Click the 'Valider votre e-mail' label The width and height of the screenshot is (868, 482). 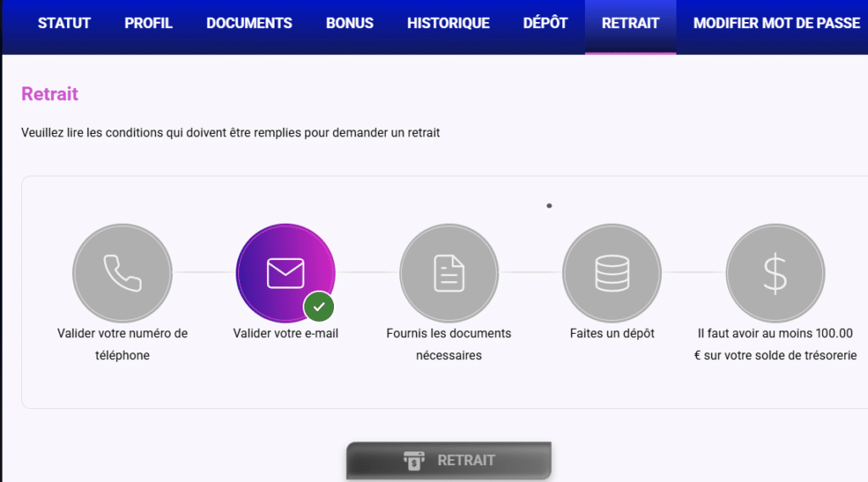[286, 333]
